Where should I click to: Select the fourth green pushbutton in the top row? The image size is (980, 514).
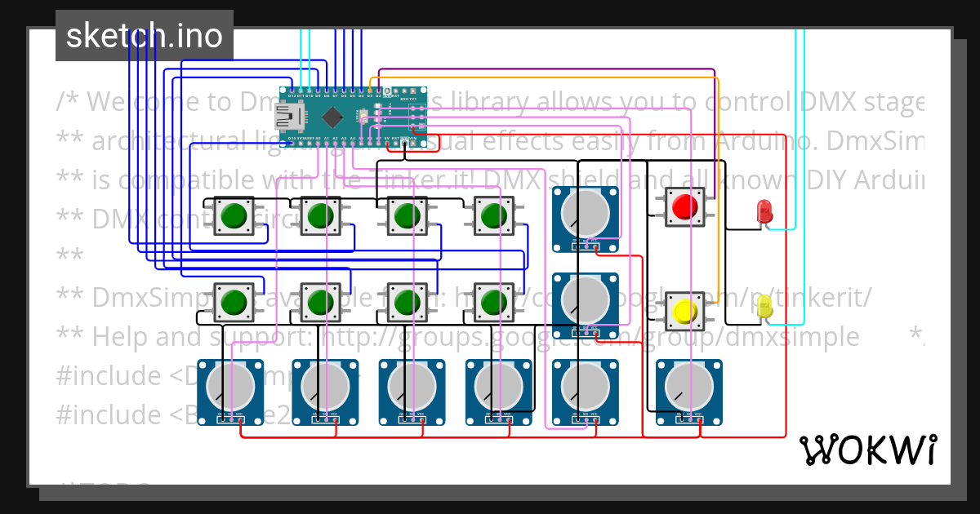pyautogui.click(x=492, y=217)
